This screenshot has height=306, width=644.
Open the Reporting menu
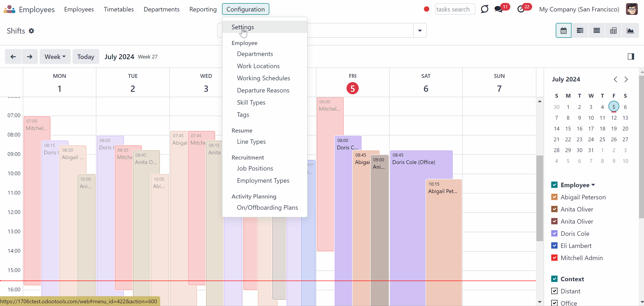pos(203,9)
